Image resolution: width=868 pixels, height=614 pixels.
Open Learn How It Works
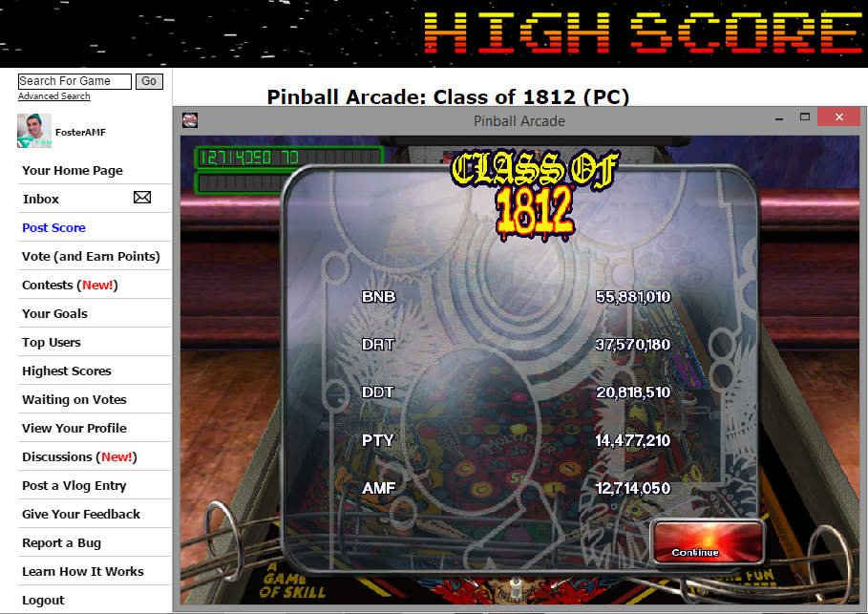pos(82,571)
